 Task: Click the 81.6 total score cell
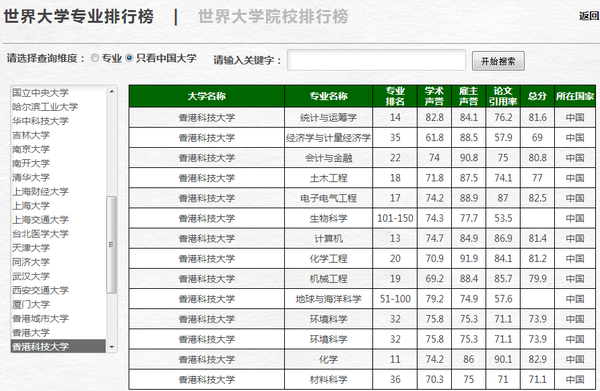tap(537, 117)
